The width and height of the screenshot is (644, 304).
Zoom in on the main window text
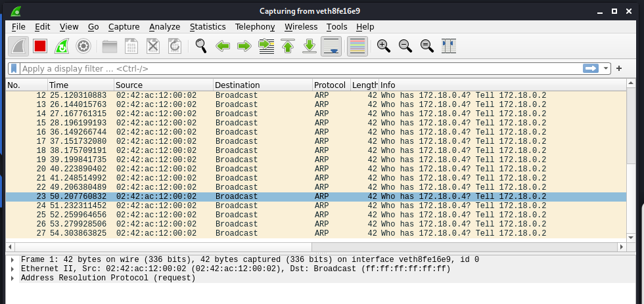coord(384,46)
